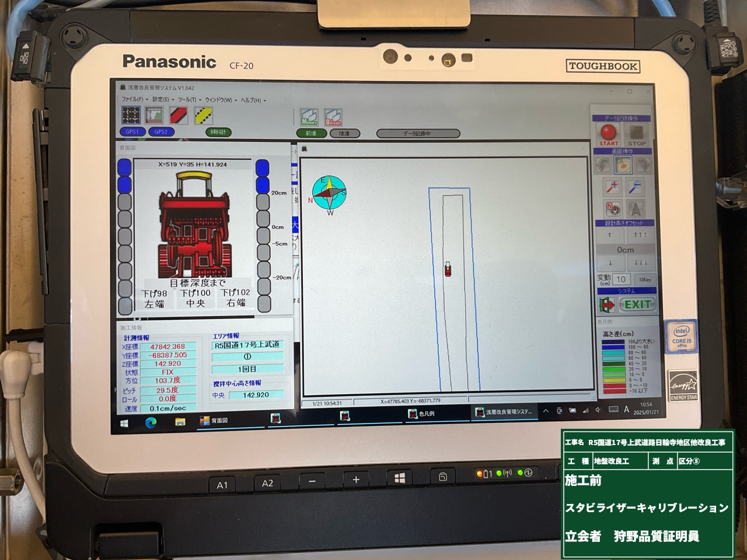Open the ファイル(F) menu dropdown
The height and width of the screenshot is (560, 747).
[x=134, y=100]
